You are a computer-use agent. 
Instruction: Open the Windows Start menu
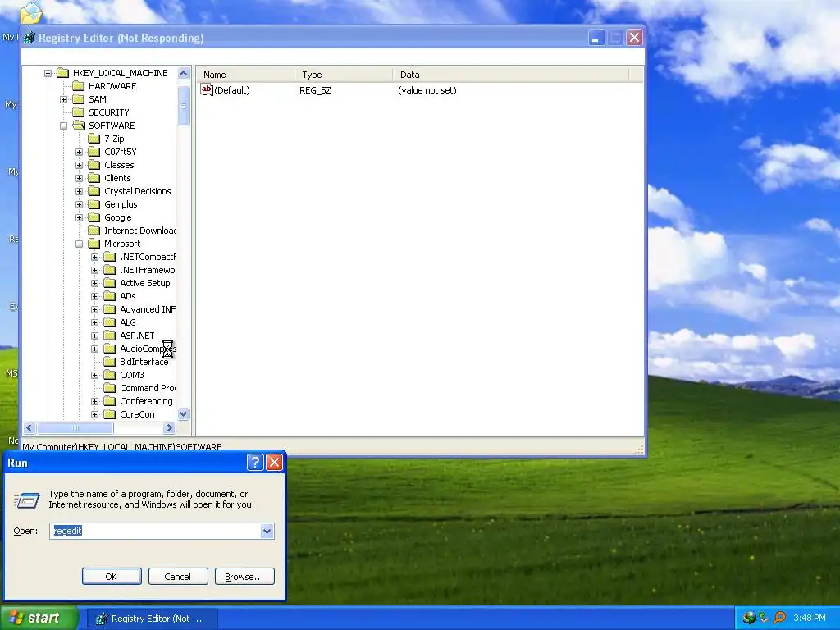coord(39,619)
